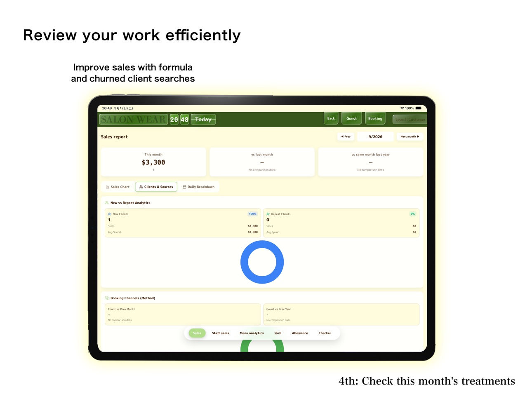
Task: Click the hour digit box showing 20
Action: (174, 120)
